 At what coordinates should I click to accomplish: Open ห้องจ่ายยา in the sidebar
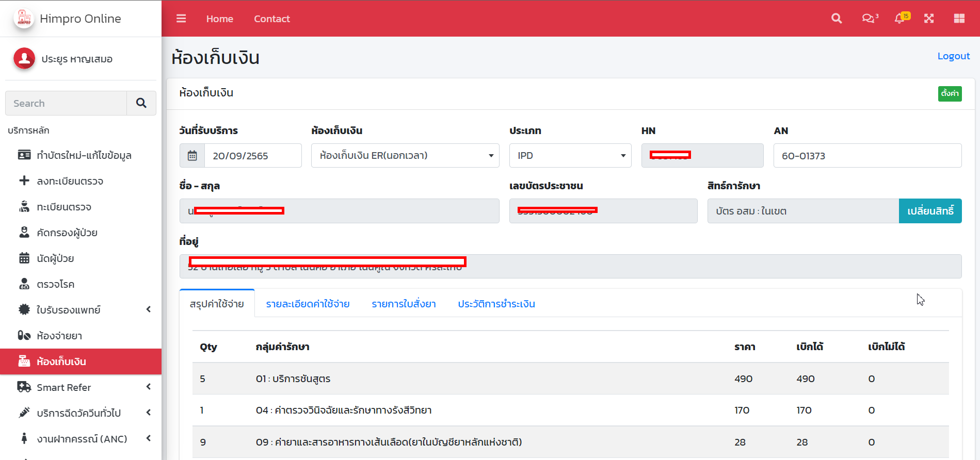click(59, 336)
